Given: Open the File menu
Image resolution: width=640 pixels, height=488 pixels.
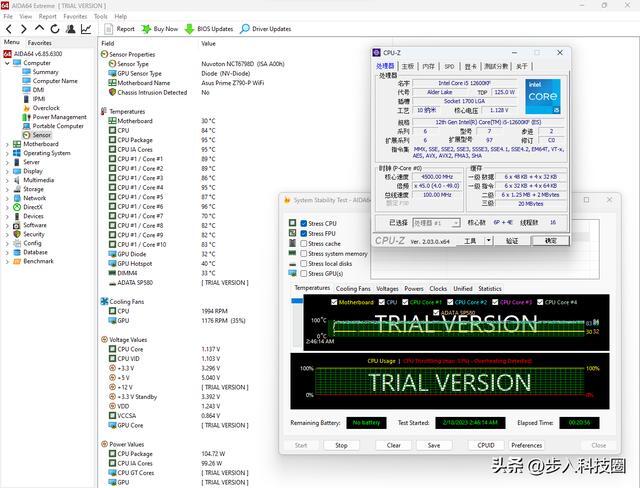Looking at the screenshot, I should 8,16.
